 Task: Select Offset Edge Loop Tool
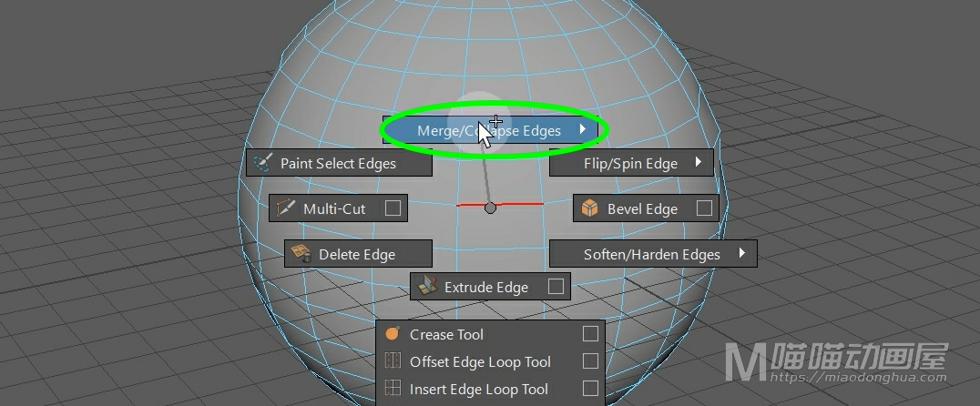pos(491,361)
